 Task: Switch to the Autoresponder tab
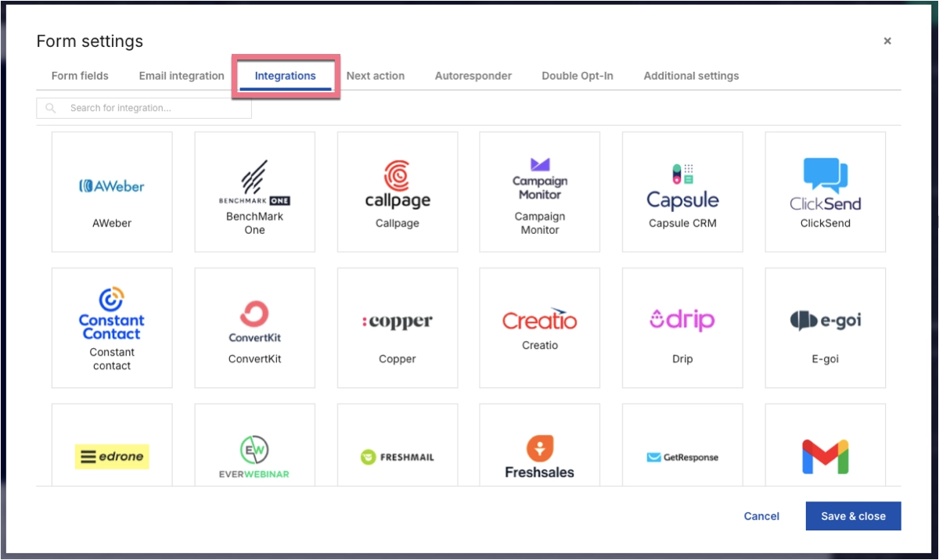tap(473, 76)
